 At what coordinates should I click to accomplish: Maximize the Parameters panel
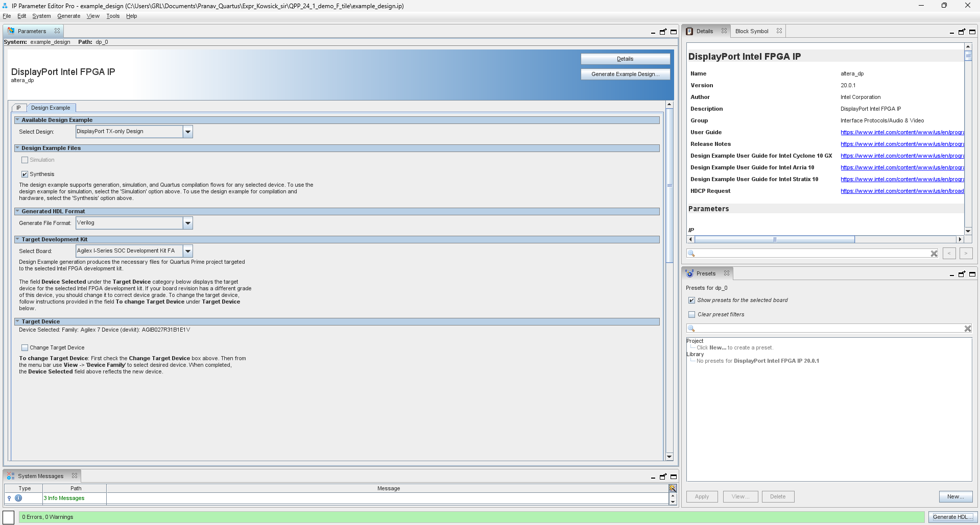click(x=674, y=32)
